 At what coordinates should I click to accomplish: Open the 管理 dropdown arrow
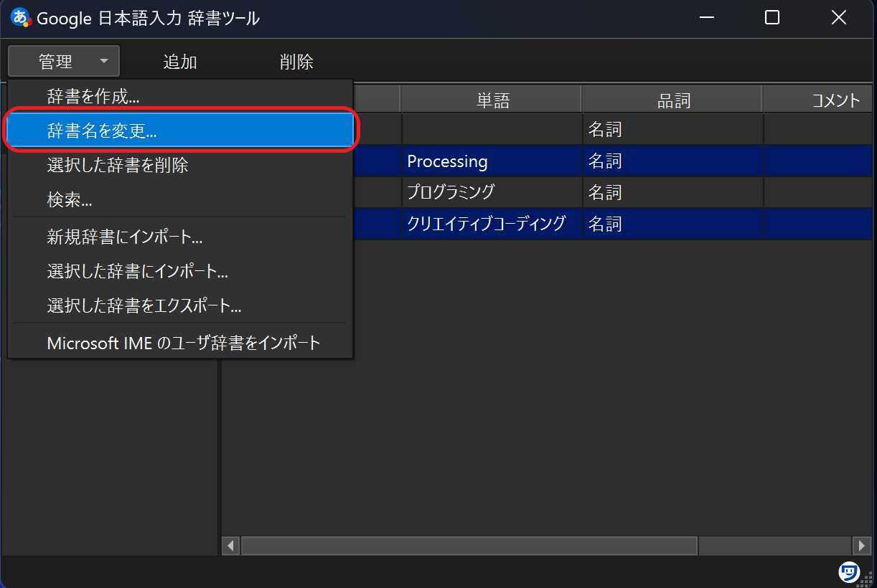point(104,61)
